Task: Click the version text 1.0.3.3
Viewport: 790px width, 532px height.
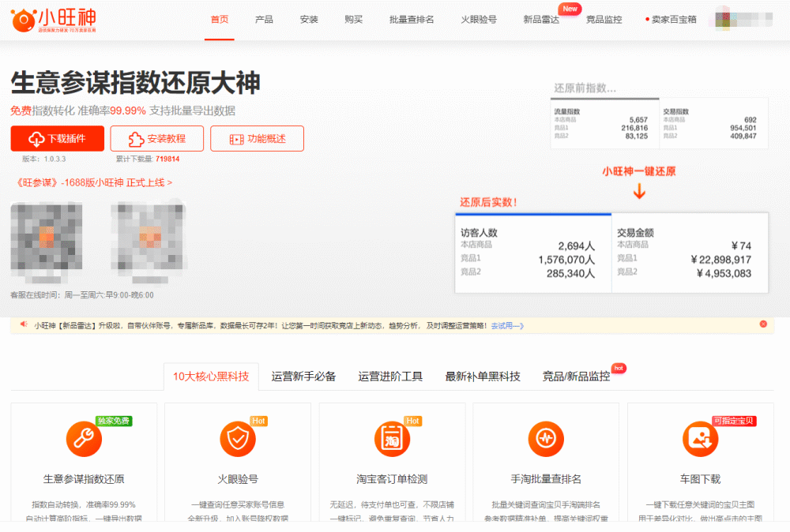Action: coord(55,159)
